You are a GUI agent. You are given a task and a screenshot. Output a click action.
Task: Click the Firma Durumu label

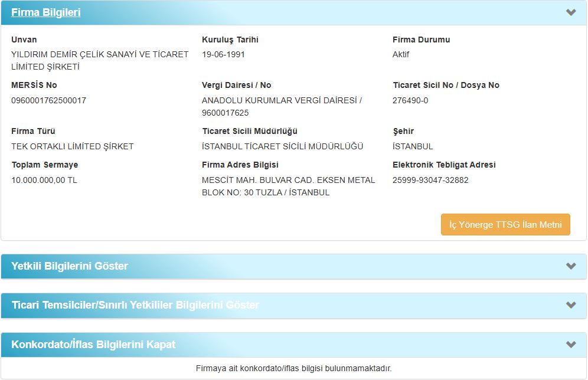click(421, 40)
